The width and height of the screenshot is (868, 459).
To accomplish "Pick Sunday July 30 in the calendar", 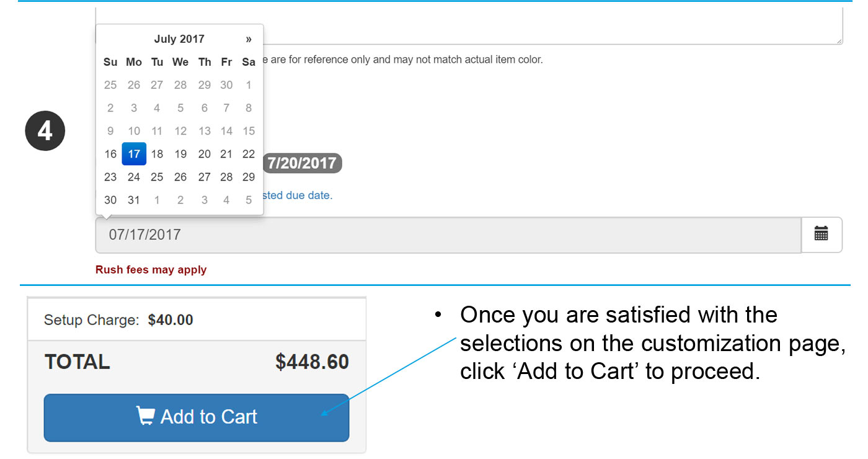I will point(110,200).
